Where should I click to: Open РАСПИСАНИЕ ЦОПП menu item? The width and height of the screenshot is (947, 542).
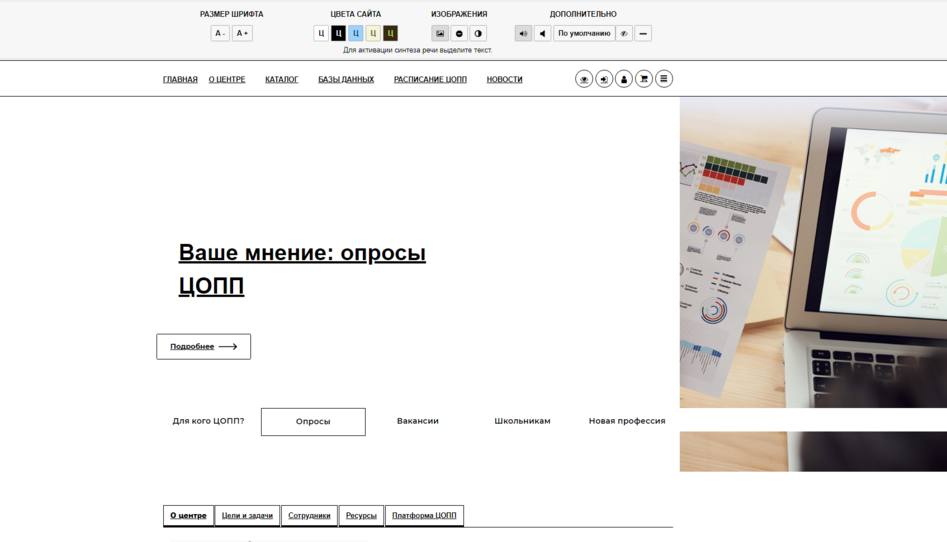430,80
